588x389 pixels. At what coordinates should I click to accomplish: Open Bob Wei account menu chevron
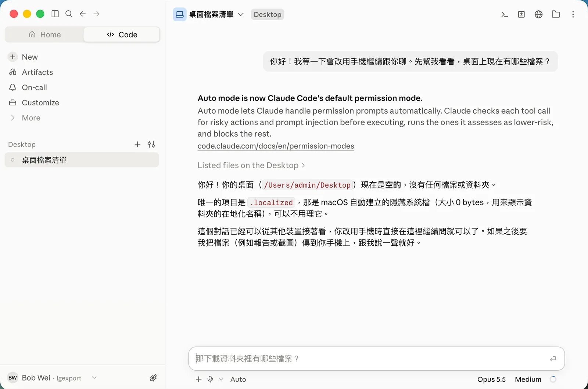point(94,378)
